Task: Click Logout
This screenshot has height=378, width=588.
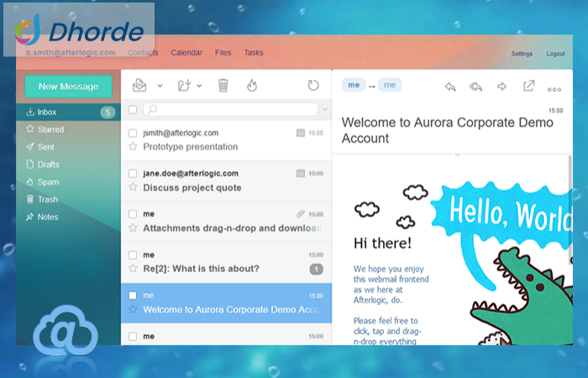Action: pos(555,54)
